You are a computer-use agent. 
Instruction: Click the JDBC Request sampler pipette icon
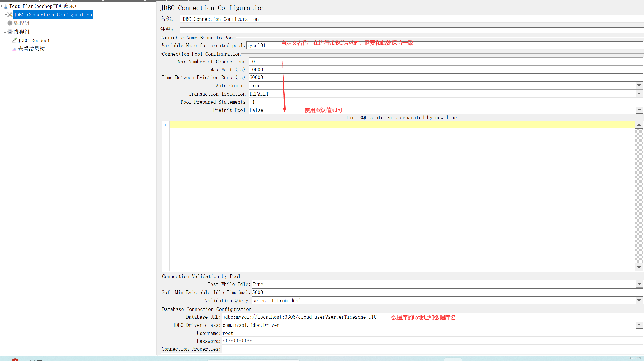[14, 40]
